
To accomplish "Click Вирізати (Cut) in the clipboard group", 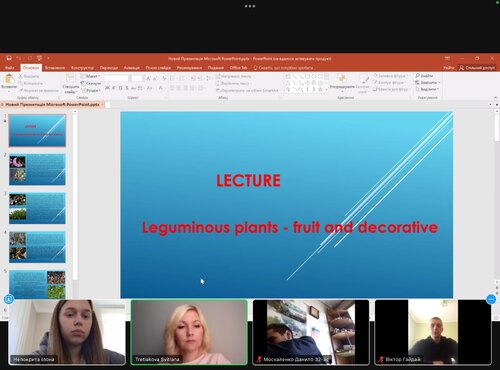I will pyautogui.click(x=29, y=76).
